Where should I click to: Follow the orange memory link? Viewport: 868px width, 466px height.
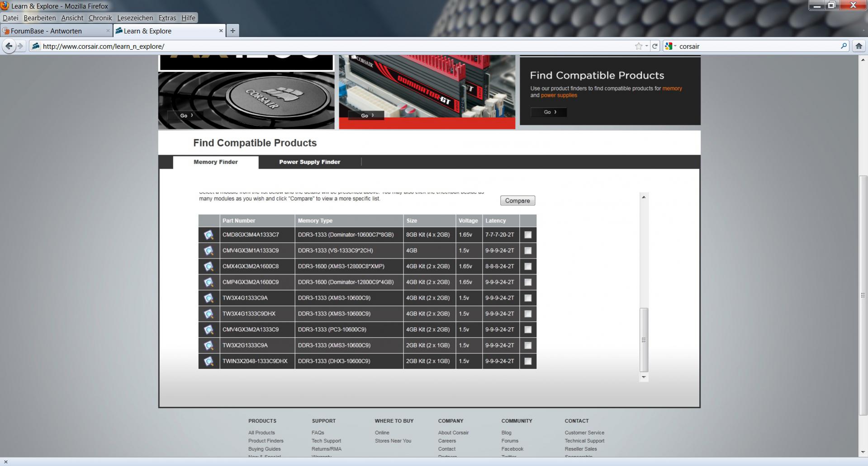(x=672, y=89)
